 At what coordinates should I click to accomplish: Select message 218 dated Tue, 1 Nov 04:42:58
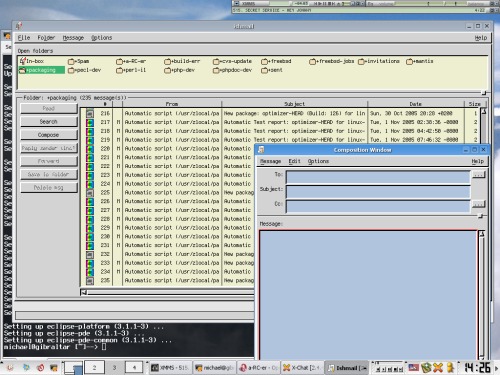point(415,131)
